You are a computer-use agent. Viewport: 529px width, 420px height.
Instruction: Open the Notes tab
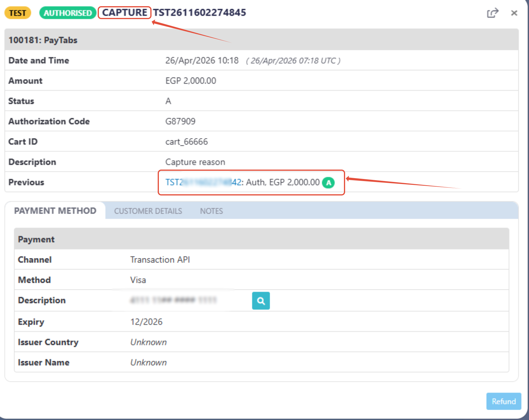[x=211, y=211]
